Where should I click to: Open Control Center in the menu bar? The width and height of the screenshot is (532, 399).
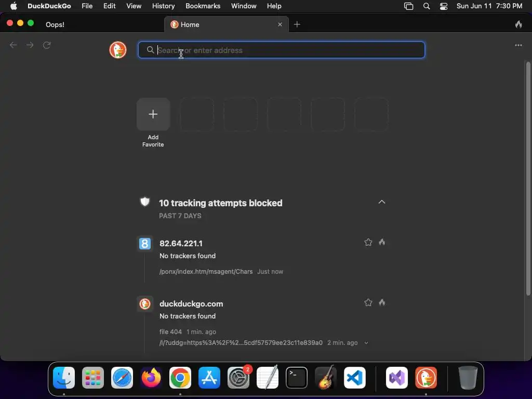coord(444,6)
